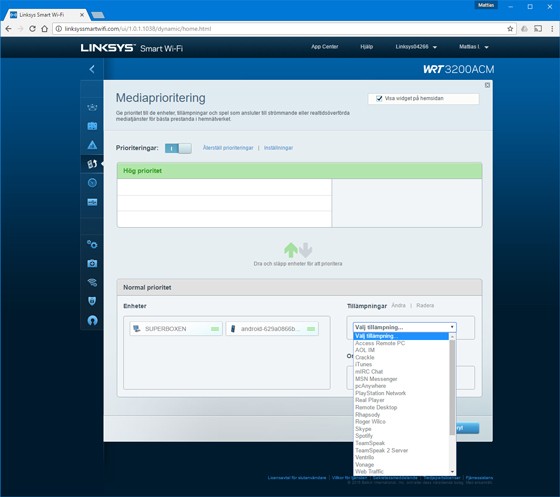Click Licensavtal för slutanvändare footer link

coord(297,477)
